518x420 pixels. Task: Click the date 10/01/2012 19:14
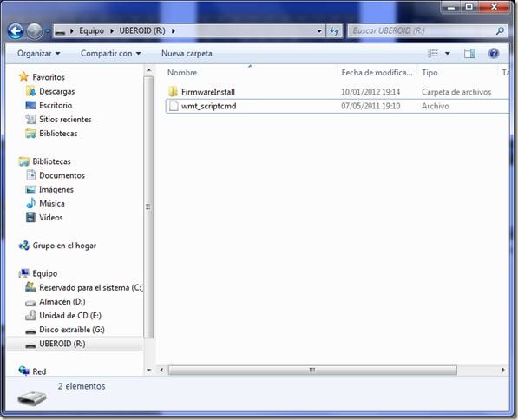coord(370,92)
